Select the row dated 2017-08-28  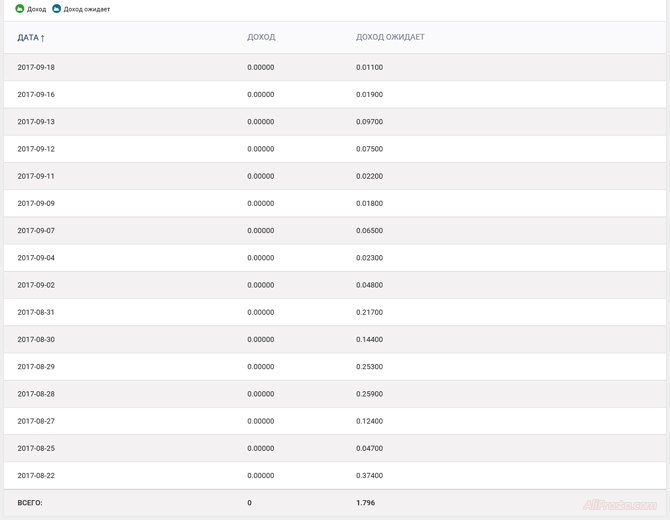tap(36, 394)
